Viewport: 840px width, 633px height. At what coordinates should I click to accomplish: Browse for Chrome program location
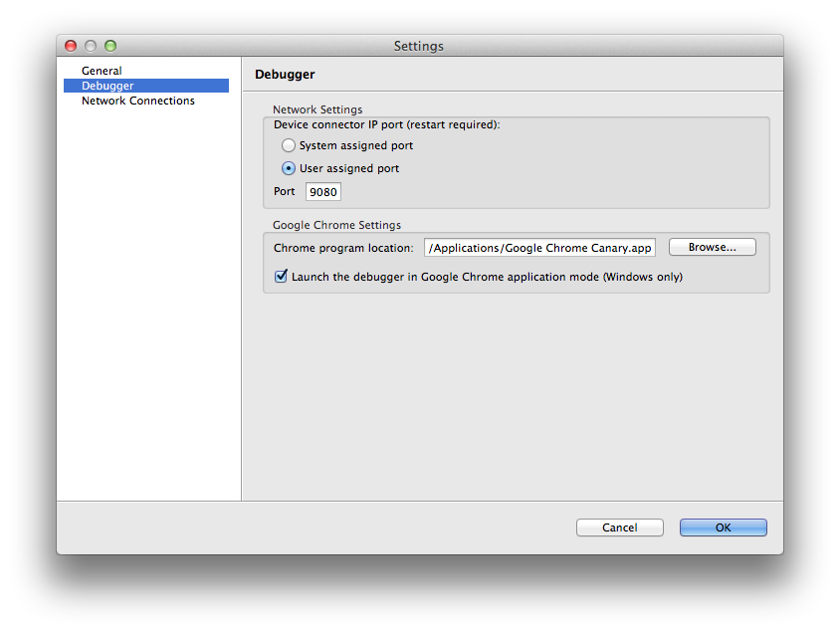click(712, 247)
